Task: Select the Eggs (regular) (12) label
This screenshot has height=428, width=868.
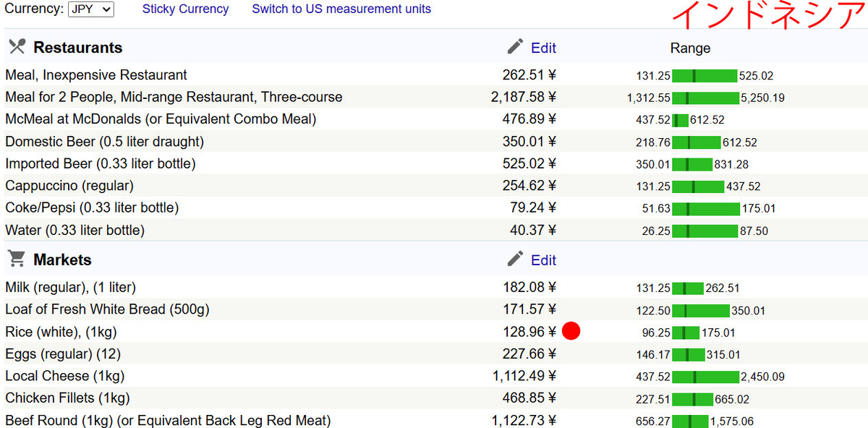Action: tap(63, 354)
